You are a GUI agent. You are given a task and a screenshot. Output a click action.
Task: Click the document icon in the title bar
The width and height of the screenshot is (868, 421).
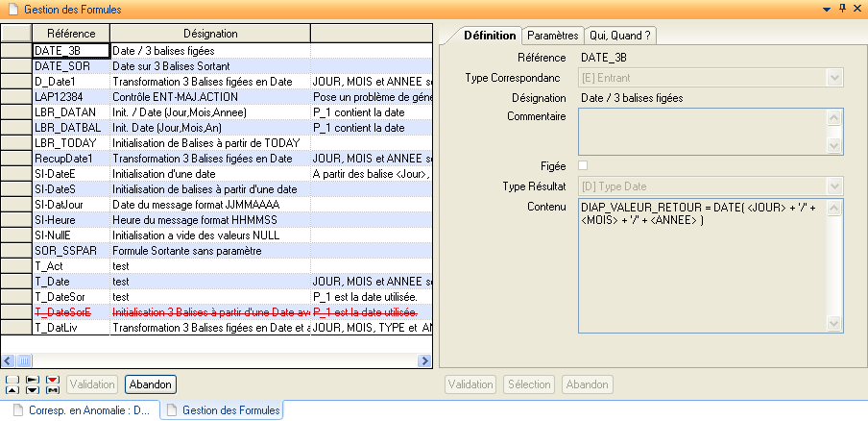(x=12, y=9)
